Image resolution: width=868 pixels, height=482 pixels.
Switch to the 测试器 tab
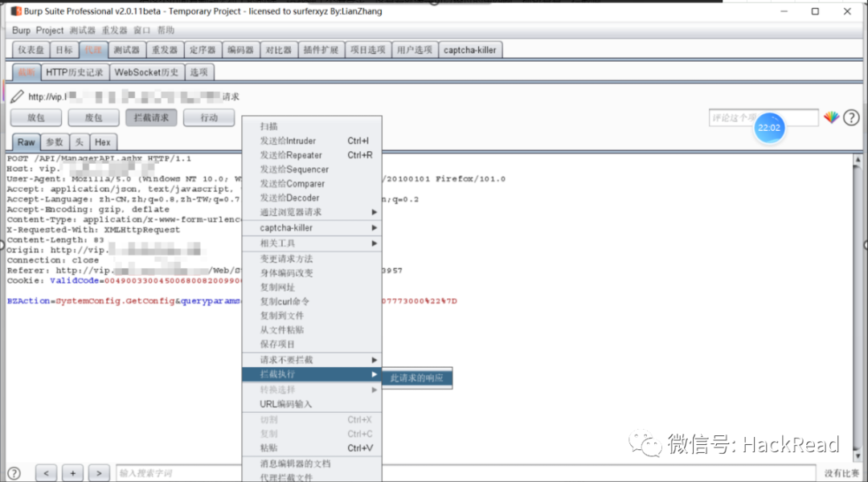coord(126,50)
